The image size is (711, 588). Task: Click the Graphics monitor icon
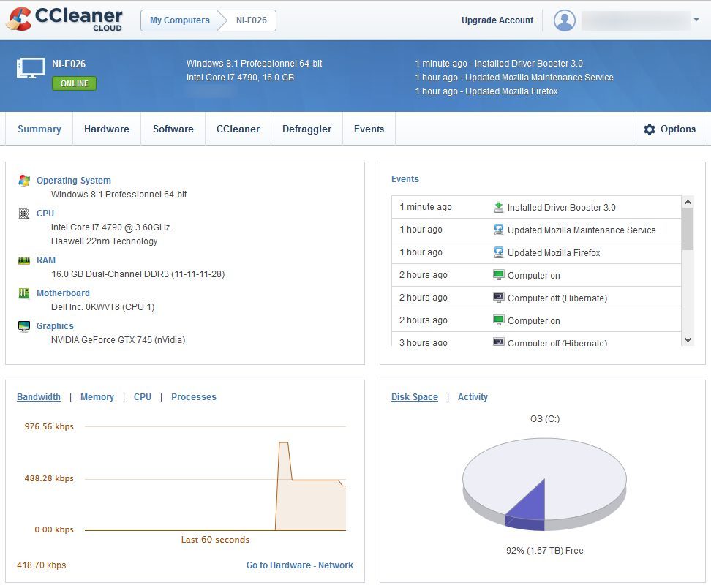24,326
